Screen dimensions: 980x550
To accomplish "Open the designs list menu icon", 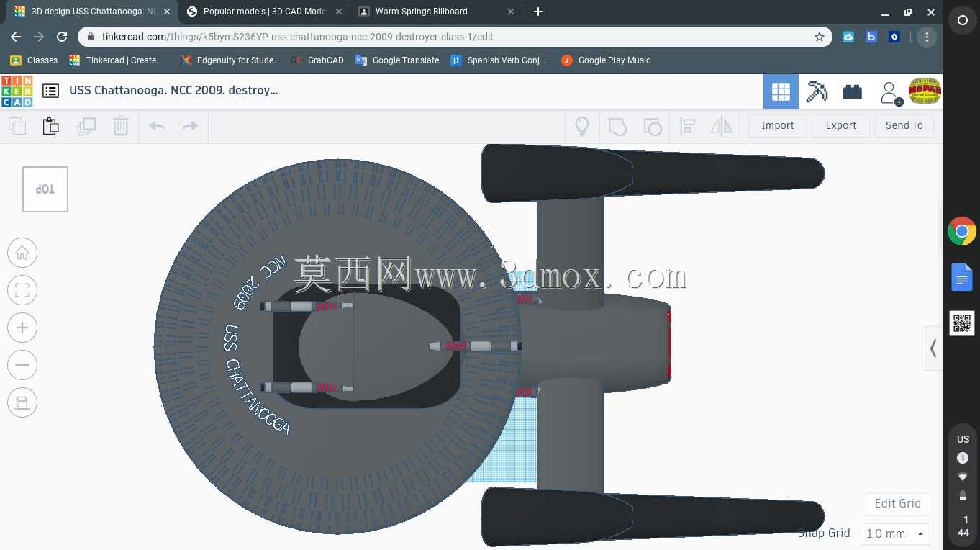I will coord(50,91).
